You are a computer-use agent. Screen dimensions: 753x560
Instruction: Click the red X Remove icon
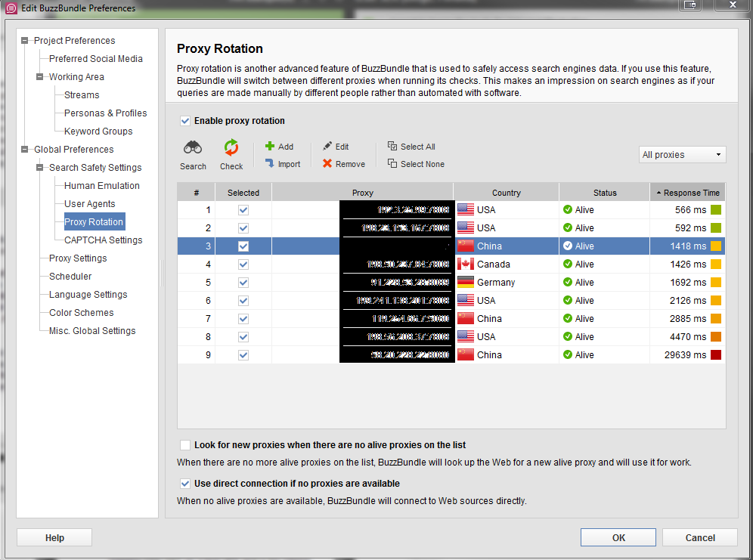[x=327, y=164]
